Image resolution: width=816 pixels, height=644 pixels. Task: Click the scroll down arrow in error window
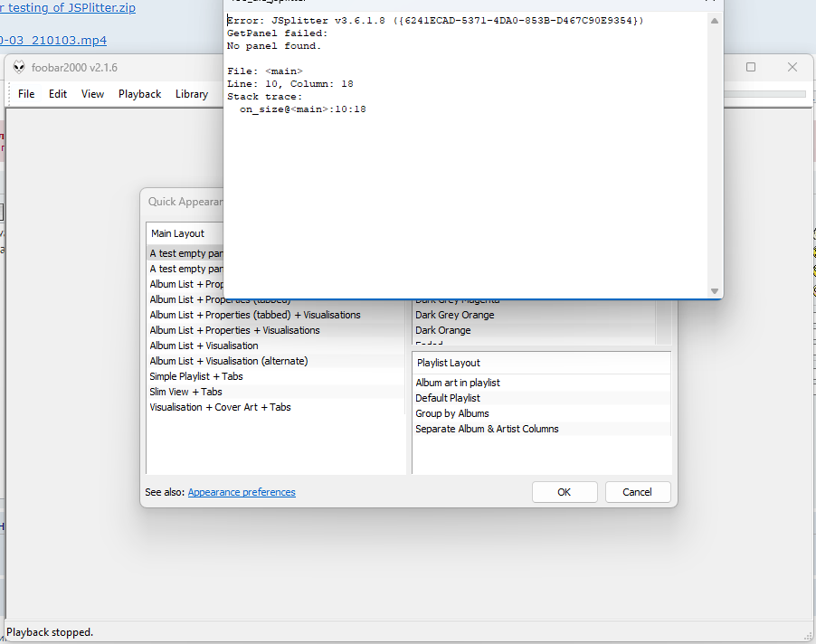tap(714, 290)
